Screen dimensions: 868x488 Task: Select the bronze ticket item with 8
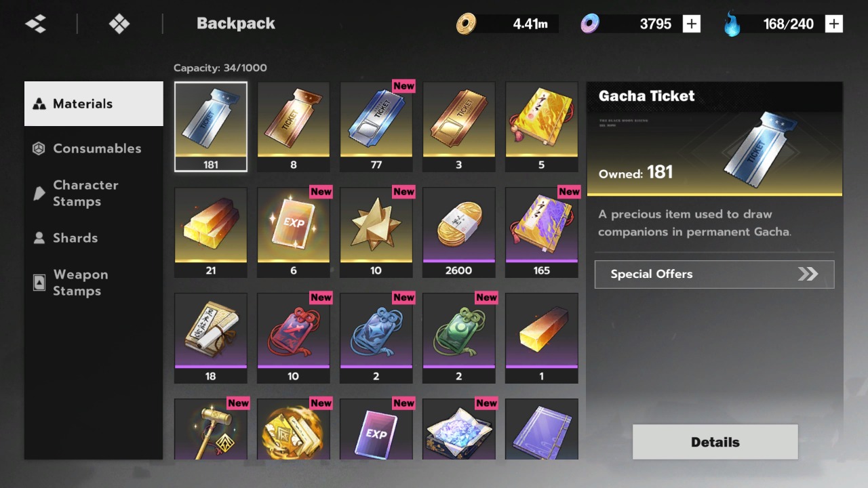tap(294, 127)
